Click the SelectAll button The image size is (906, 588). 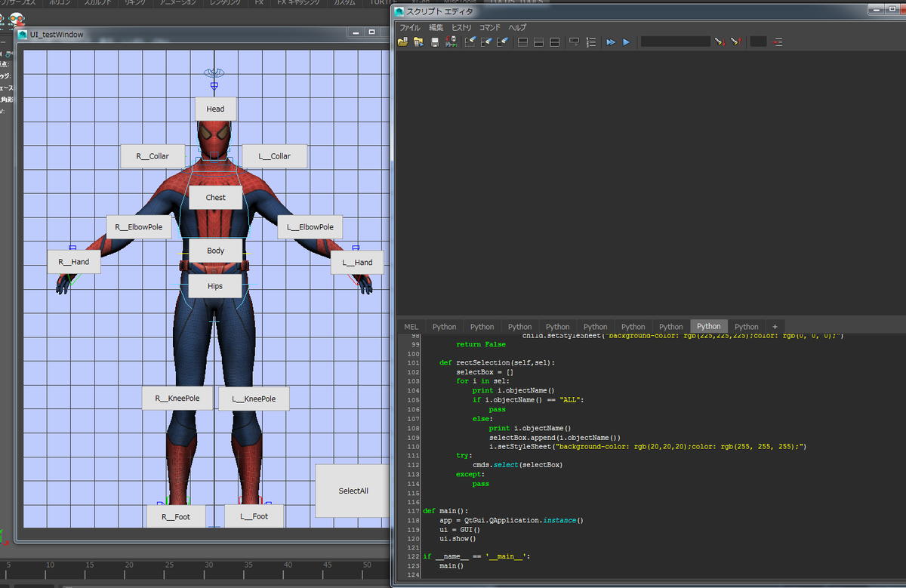tap(353, 491)
